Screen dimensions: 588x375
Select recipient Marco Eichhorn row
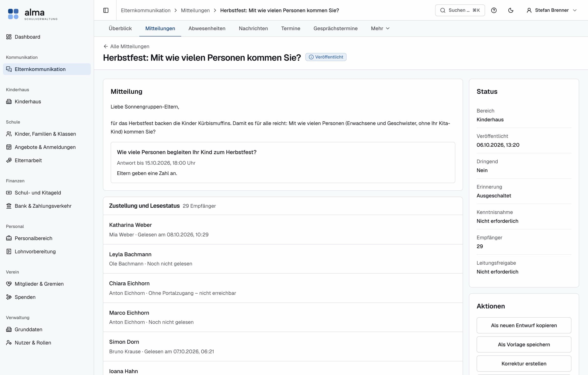[283, 317]
